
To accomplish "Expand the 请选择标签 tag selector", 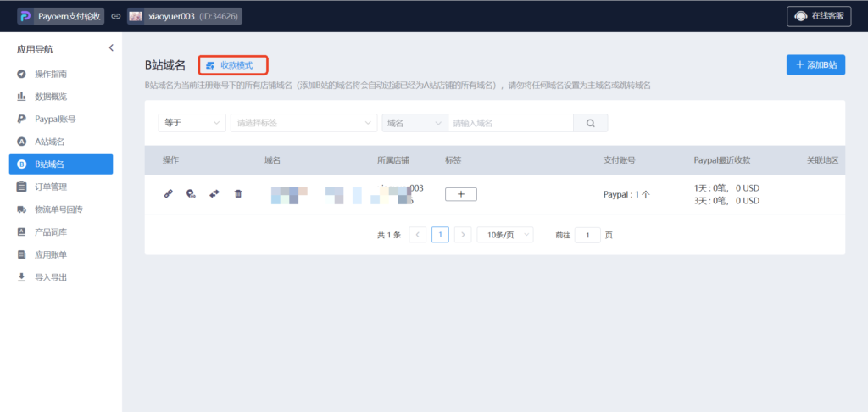I will click(x=303, y=123).
